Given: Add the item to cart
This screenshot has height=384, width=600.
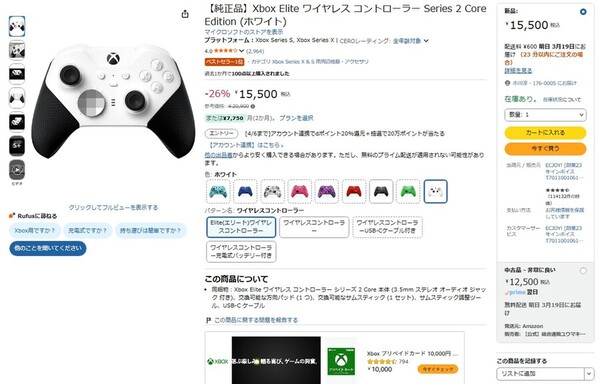Looking at the screenshot, I should pyautogui.click(x=545, y=133).
